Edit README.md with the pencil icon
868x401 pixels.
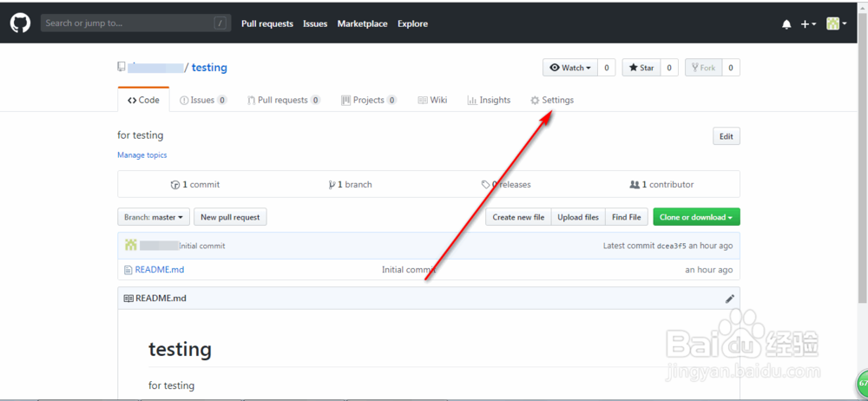coord(730,299)
